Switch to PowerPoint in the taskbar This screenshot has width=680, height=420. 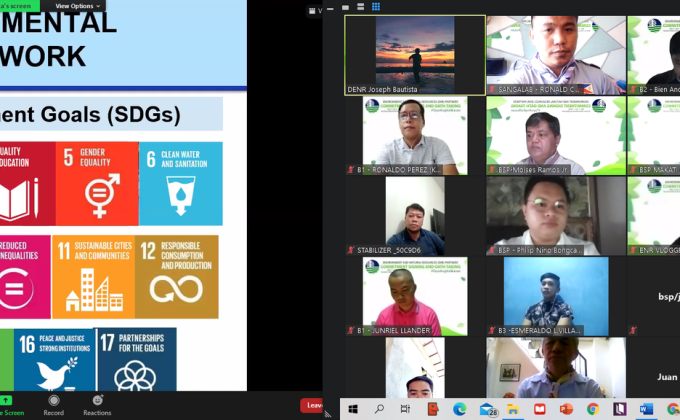(x=566, y=409)
